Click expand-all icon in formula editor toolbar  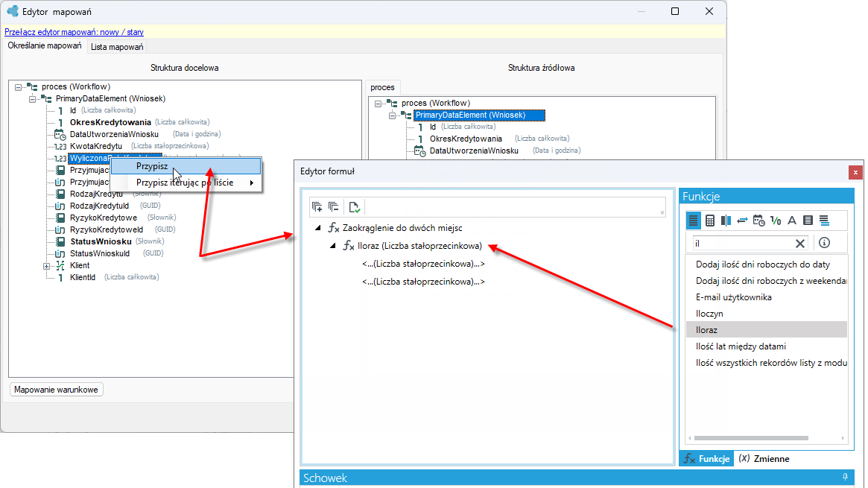pos(317,207)
